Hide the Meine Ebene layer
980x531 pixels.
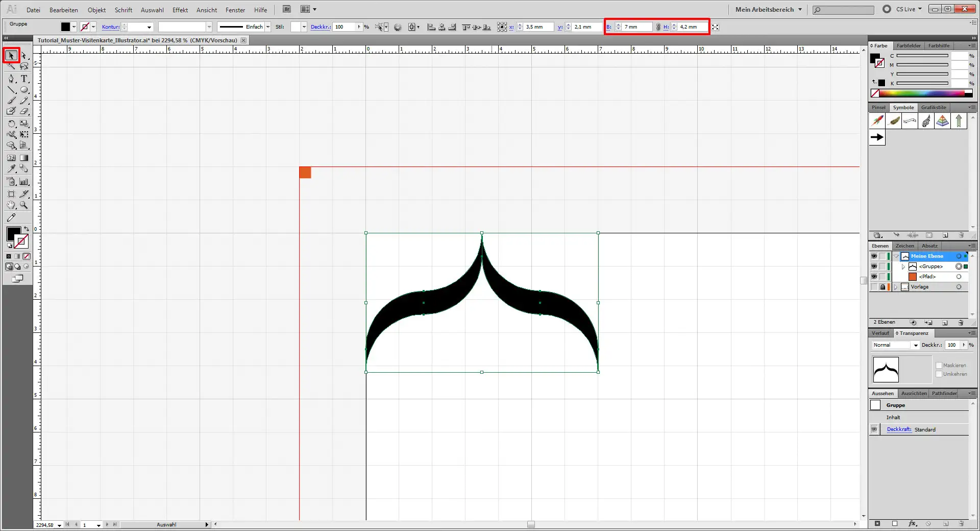click(x=874, y=256)
